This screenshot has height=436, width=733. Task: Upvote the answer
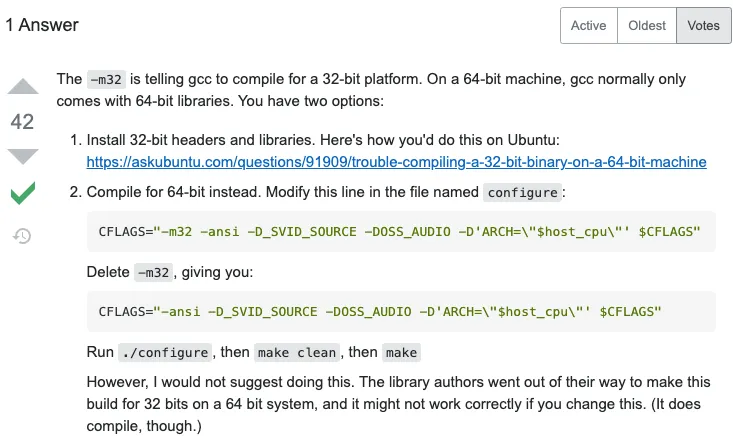[x=22, y=88]
